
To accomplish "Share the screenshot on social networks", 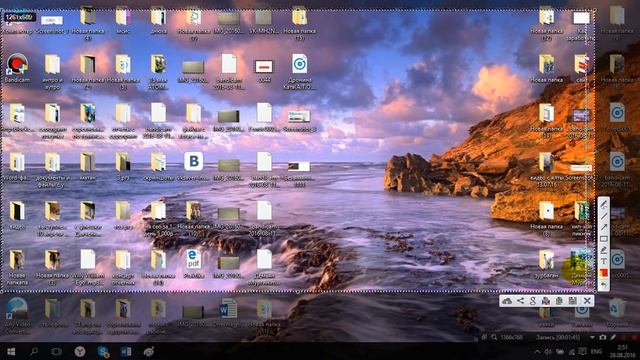I will pyautogui.click(x=520, y=301).
